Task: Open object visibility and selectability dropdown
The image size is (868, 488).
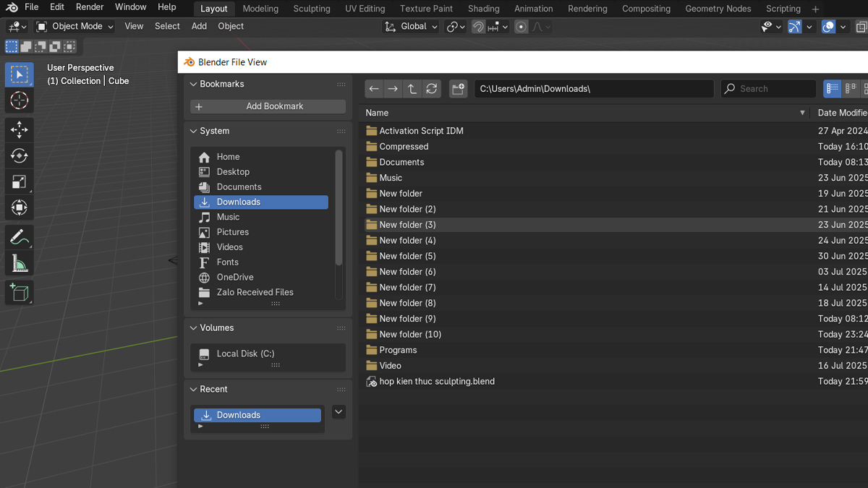Action: 771,27
